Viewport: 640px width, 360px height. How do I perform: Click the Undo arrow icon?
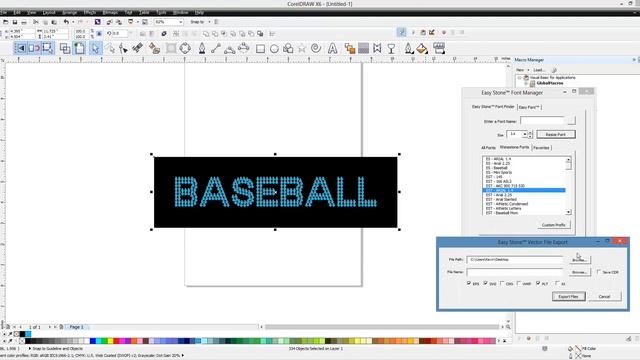pyautogui.click(x=66, y=22)
